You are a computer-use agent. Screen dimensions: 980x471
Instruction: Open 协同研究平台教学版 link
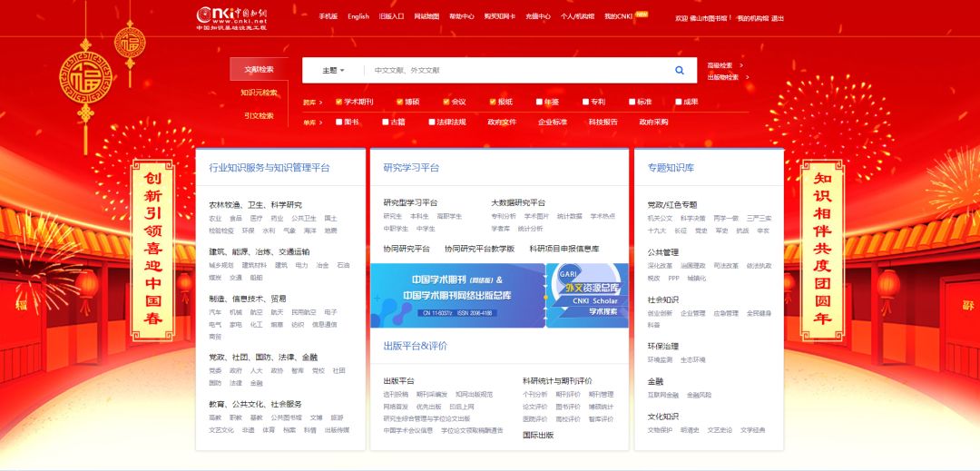point(479,249)
